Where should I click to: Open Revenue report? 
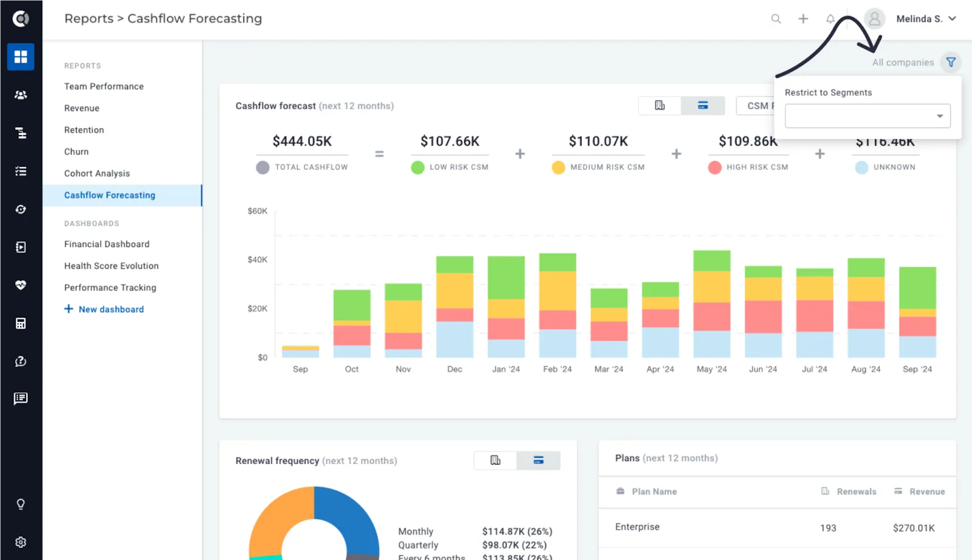coord(81,108)
